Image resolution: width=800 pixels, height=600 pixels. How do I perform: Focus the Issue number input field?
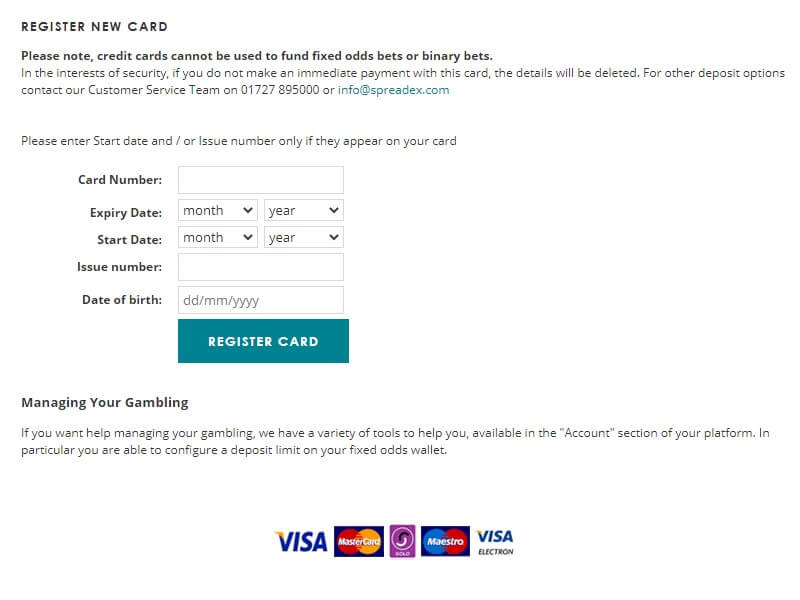tap(261, 267)
